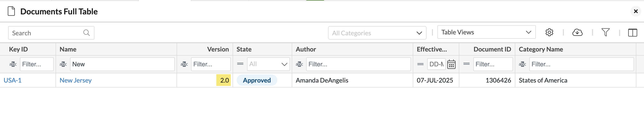This screenshot has height=130, width=644.
Task: Close the Documents Full Table panel
Action: [636, 11]
